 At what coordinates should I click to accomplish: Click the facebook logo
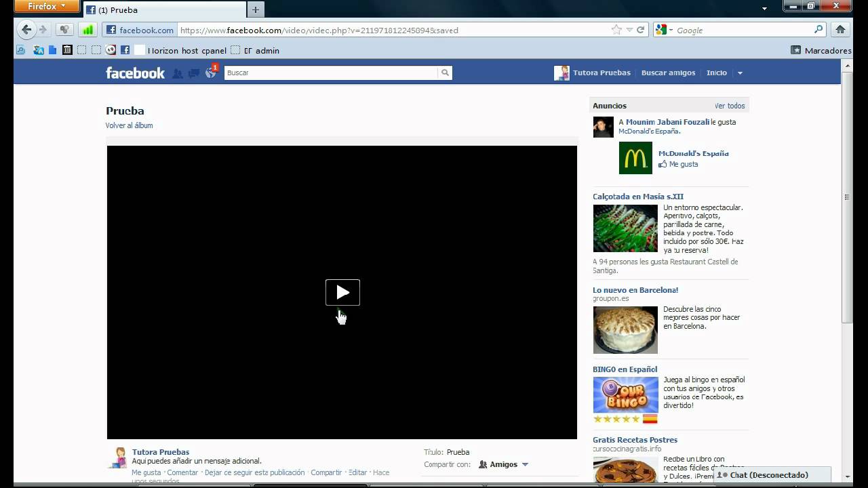coord(135,73)
